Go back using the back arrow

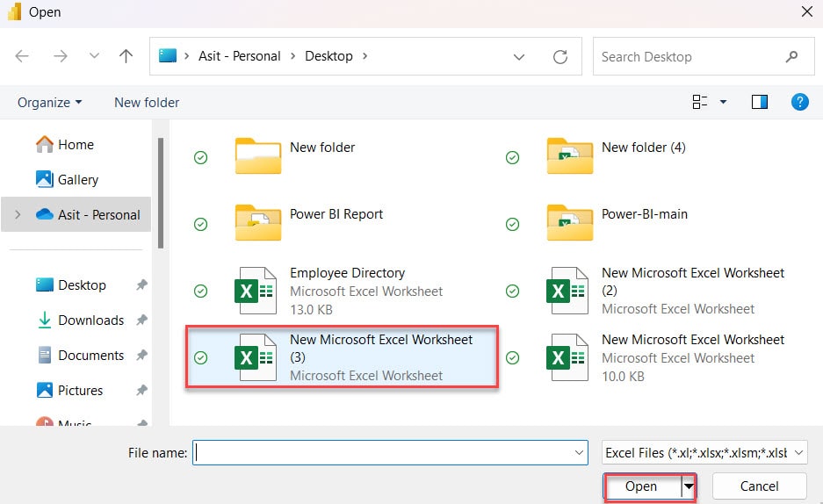(22, 55)
